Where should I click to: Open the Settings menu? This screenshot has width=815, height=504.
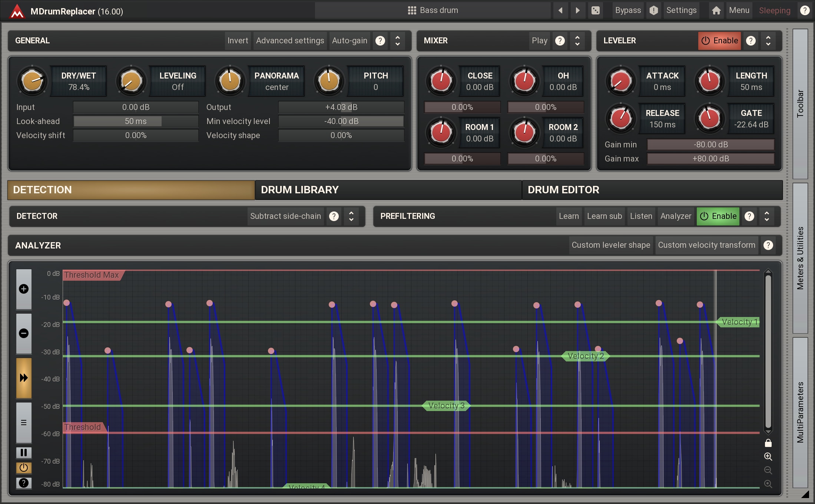[681, 10]
